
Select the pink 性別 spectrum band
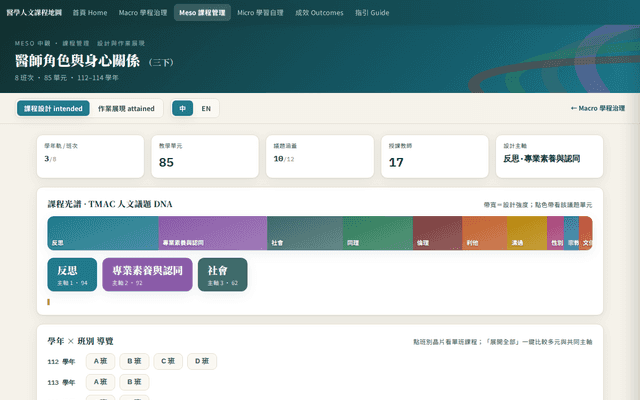click(x=556, y=233)
